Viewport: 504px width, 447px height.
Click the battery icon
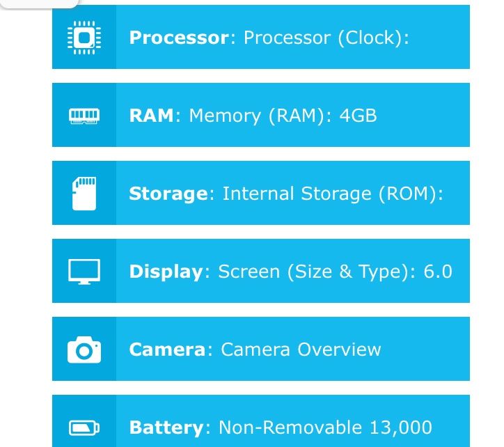tap(84, 427)
